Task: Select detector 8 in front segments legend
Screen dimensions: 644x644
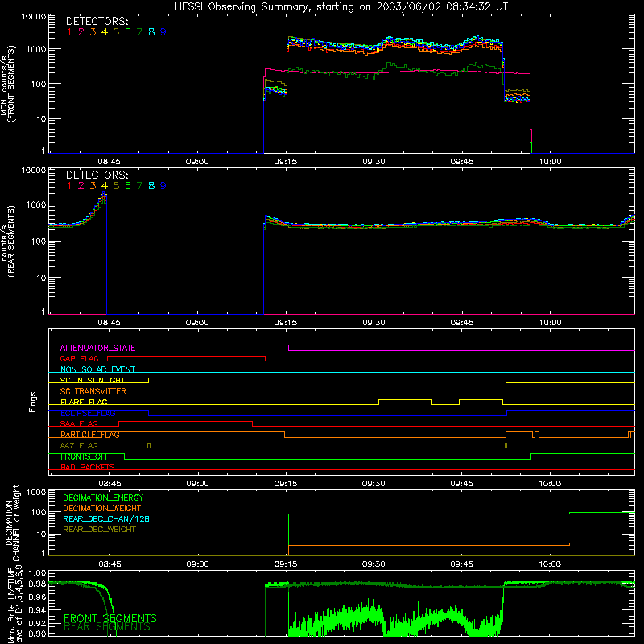Action: [x=151, y=32]
